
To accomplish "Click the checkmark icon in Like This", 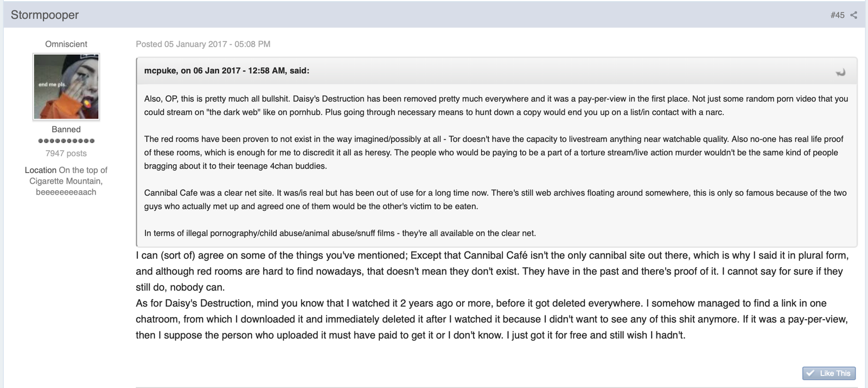I will click(x=810, y=373).
